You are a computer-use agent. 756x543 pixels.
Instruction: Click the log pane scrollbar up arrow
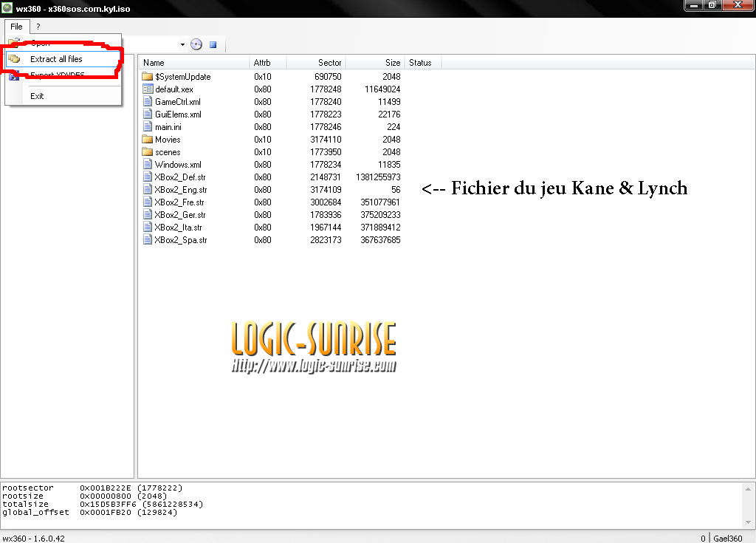pos(748,489)
